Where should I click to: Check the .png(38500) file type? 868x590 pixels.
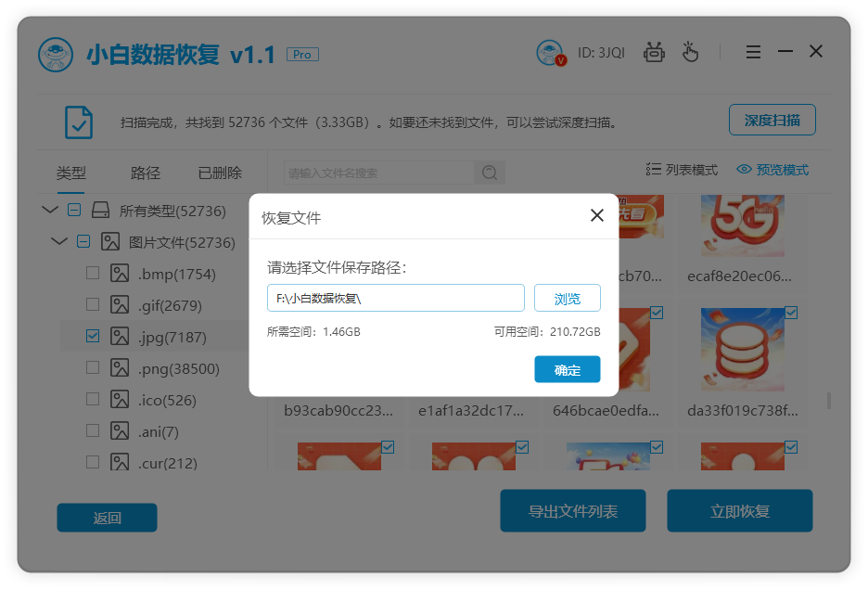pos(92,366)
